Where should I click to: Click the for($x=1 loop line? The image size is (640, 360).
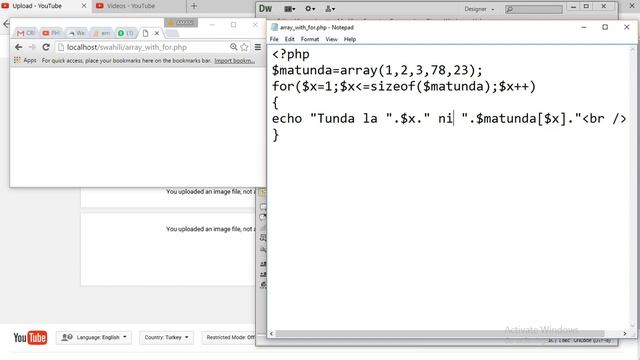click(404, 87)
